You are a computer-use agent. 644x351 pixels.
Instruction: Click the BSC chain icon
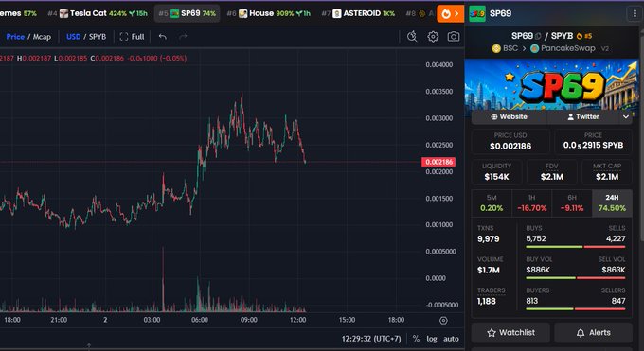click(x=496, y=48)
